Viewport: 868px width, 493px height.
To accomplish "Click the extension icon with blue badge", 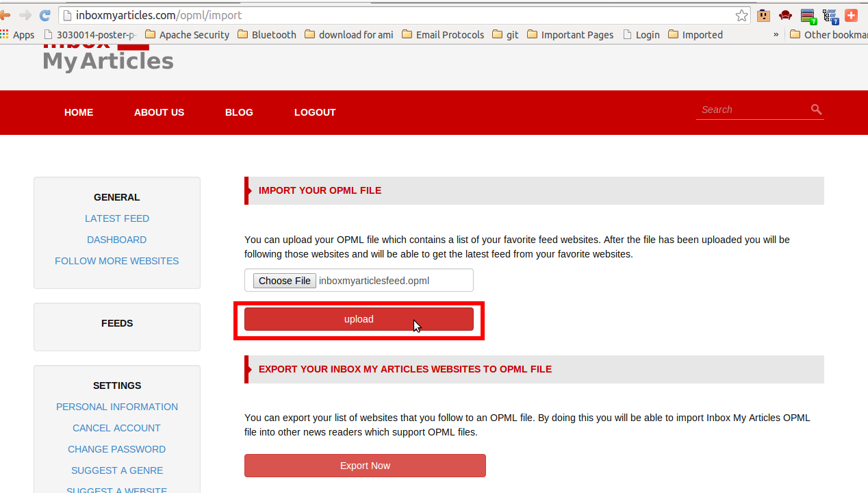I will pos(830,16).
